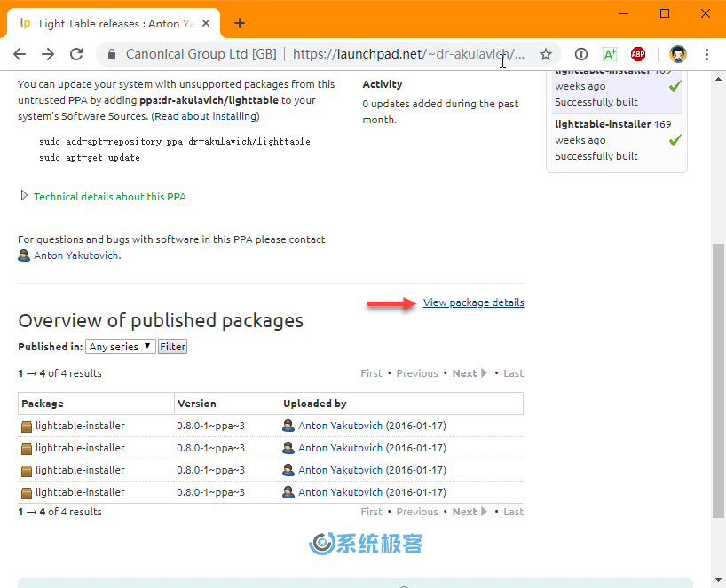Go forward to the next page

48,54
